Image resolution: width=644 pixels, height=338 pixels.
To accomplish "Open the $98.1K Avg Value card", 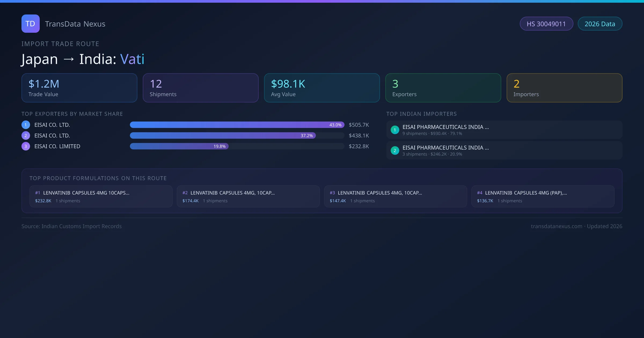I will coord(322,88).
